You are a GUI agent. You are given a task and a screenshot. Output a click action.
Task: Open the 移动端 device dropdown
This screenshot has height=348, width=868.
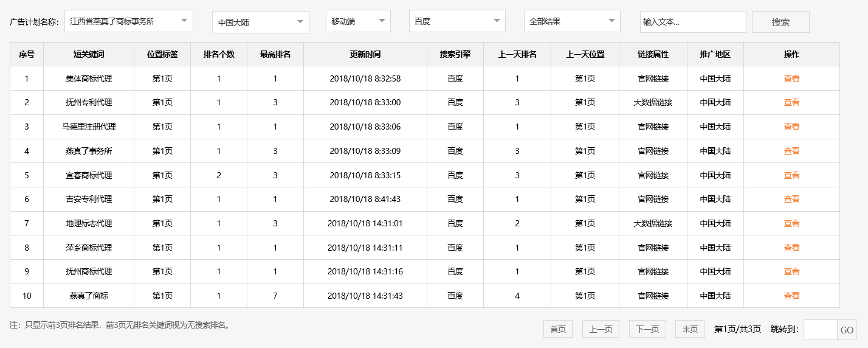[358, 21]
